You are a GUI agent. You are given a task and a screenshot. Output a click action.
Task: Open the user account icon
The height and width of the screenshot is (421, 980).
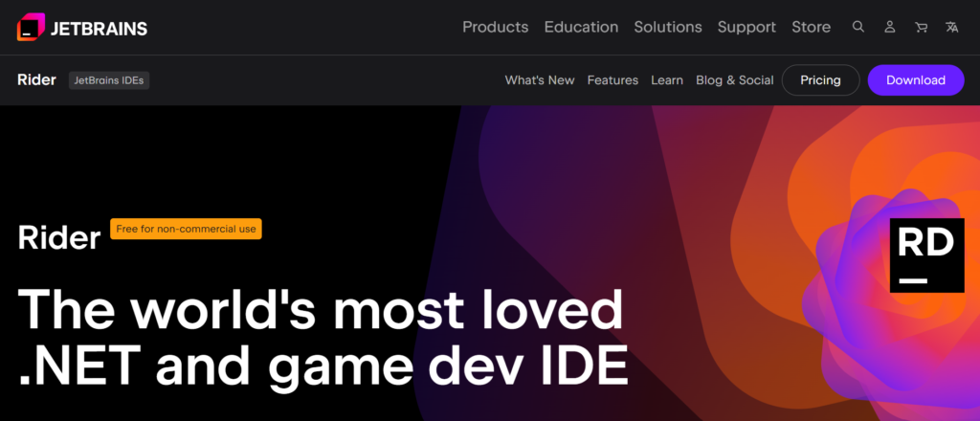click(890, 27)
